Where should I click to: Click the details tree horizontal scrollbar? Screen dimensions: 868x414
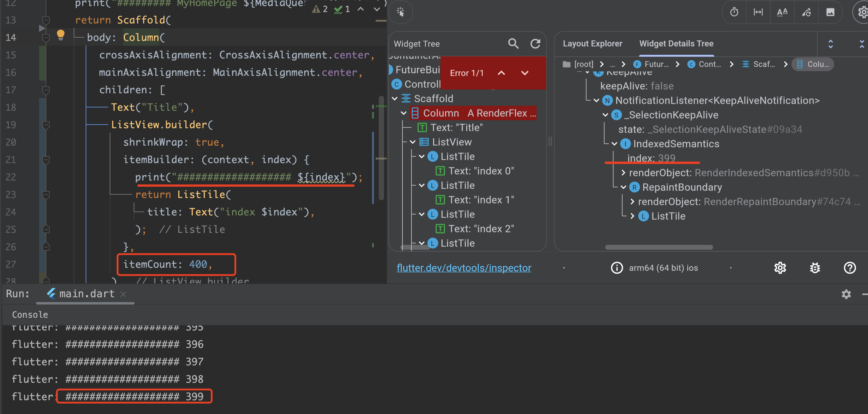click(659, 247)
